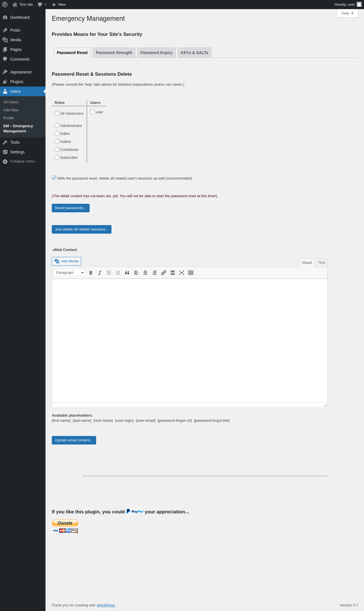Open the Paragraph format dropdown

coord(69,273)
